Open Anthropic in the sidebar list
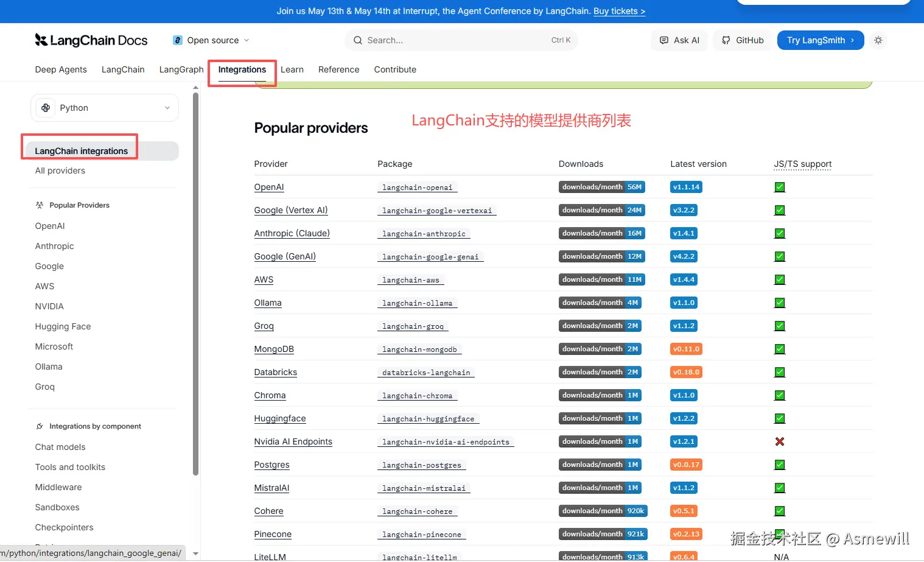 (55, 246)
